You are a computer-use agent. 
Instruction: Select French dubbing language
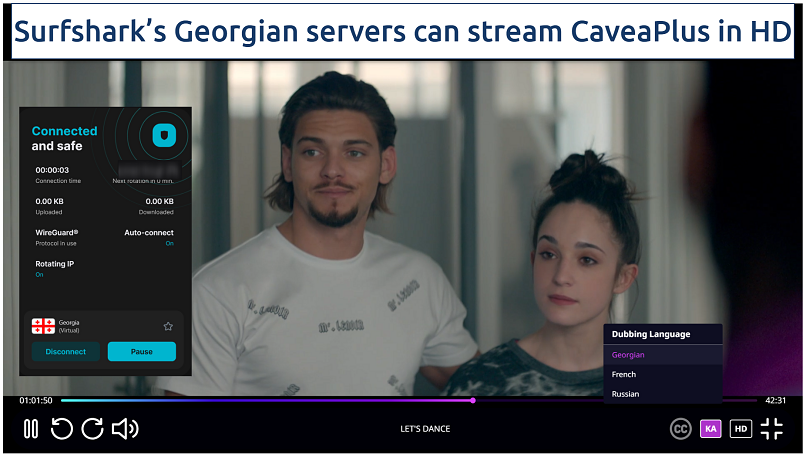663,374
